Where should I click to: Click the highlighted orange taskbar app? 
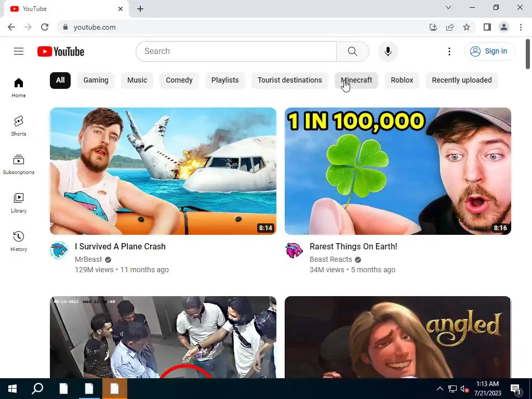(x=115, y=389)
